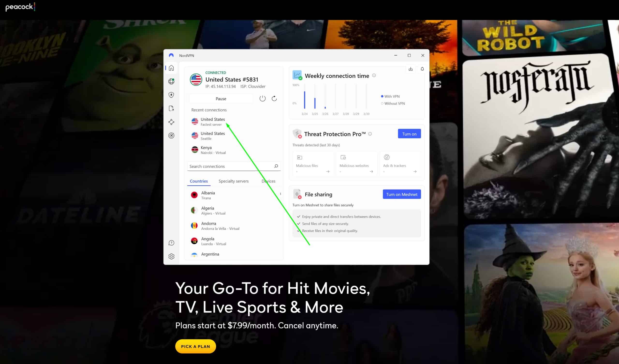Minimize the NordVPN window
The image size is (619, 364).
point(396,55)
